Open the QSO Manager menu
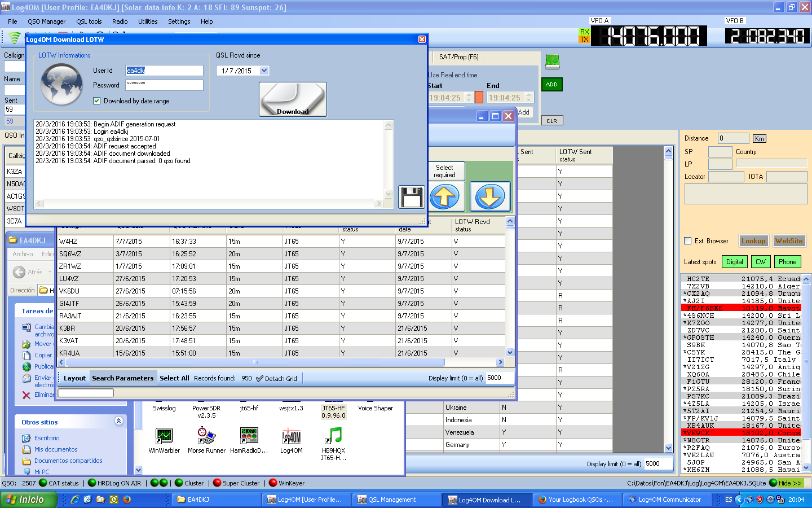 47,21
